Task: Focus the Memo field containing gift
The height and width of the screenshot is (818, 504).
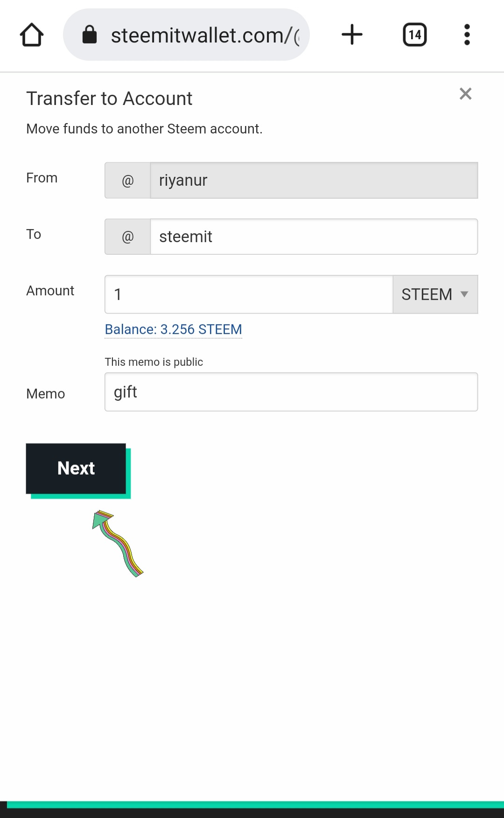Action: tap(291, 392)
